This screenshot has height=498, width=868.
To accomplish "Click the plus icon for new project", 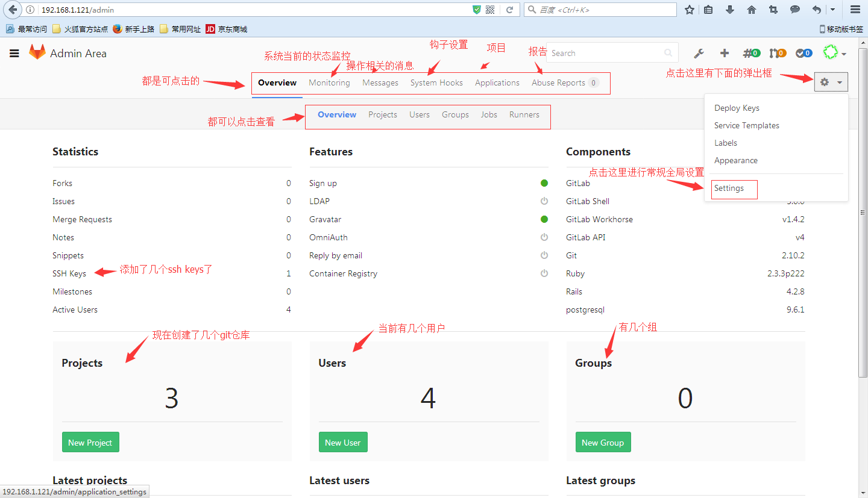I will coord(725,53).
